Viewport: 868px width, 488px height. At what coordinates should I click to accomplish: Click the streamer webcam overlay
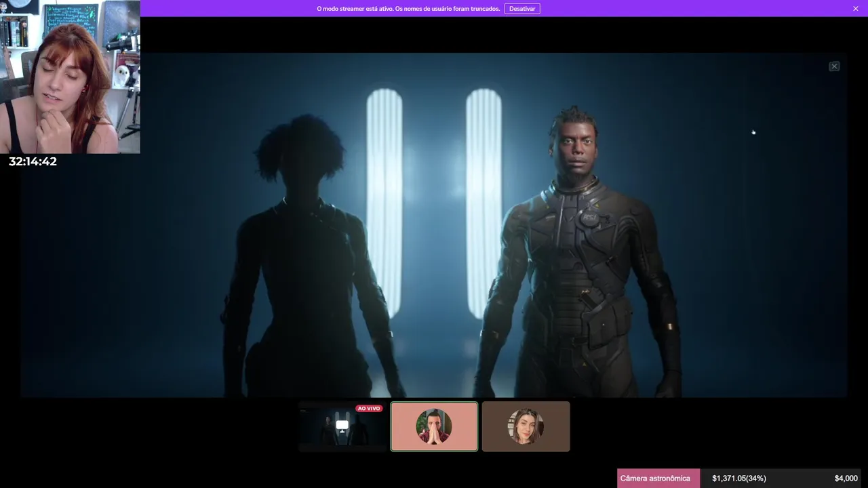coord(70,77)
